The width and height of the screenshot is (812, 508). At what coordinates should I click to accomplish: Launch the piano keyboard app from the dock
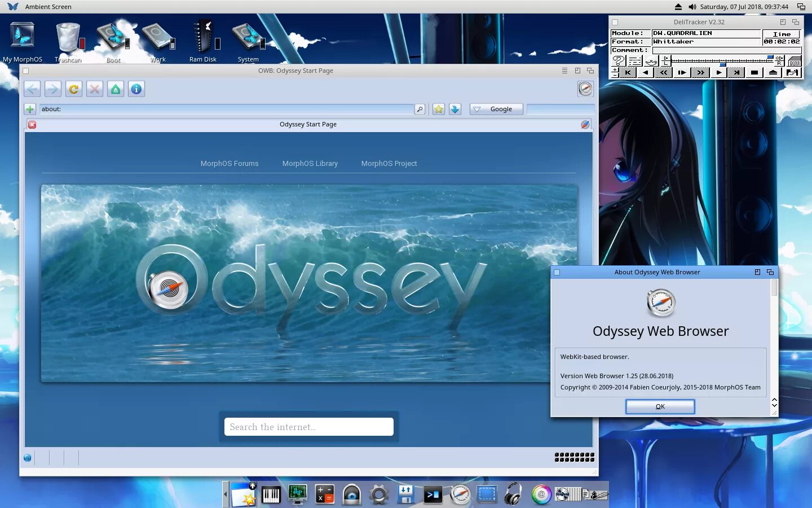pos(271,495)
